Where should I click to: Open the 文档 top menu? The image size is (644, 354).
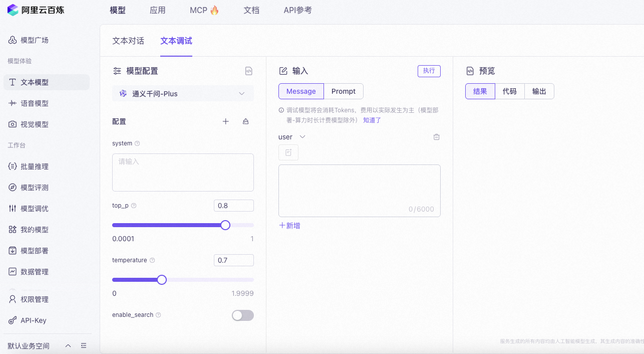251,10
